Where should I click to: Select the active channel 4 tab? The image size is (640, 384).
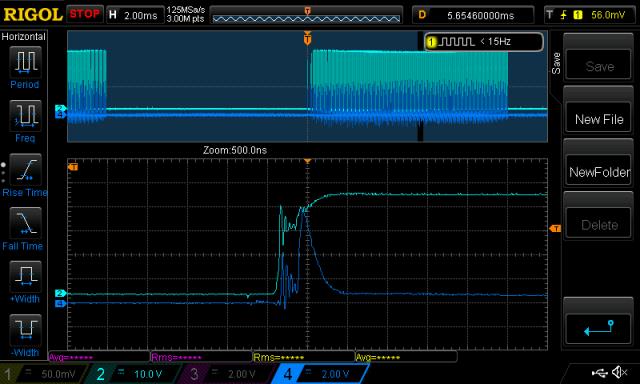tap(321, 374)
